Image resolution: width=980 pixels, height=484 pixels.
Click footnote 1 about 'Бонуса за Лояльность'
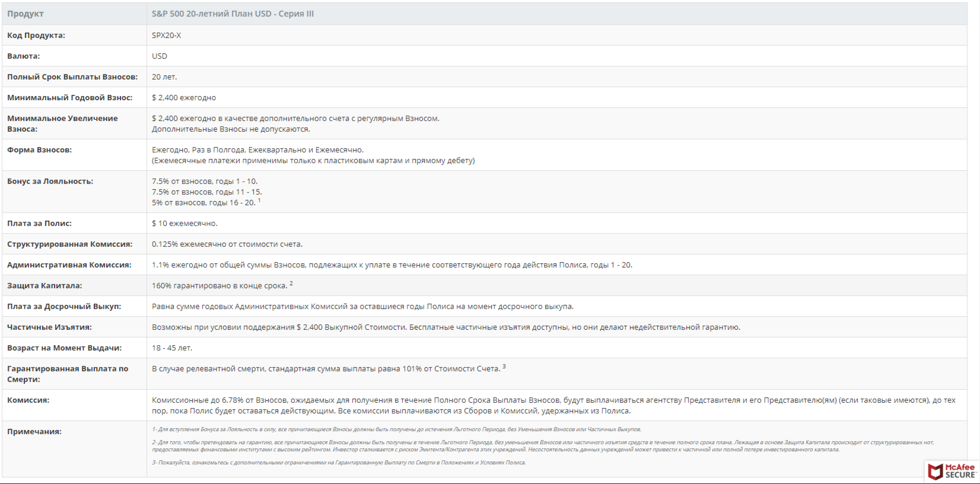[397, 429]
